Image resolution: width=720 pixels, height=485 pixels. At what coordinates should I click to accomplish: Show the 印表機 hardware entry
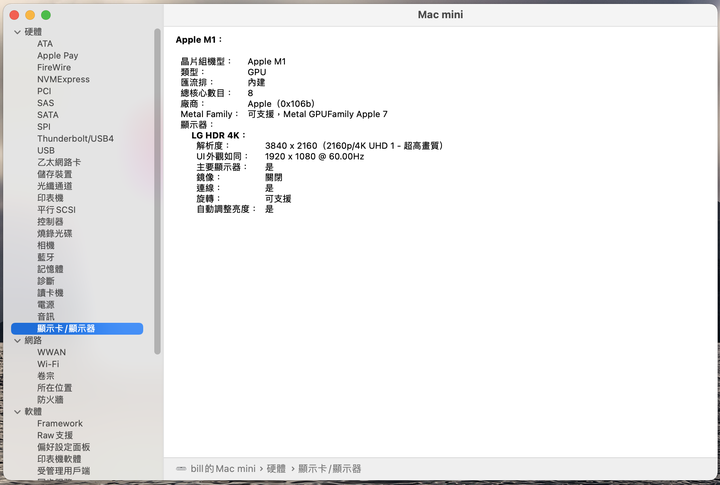50,198
